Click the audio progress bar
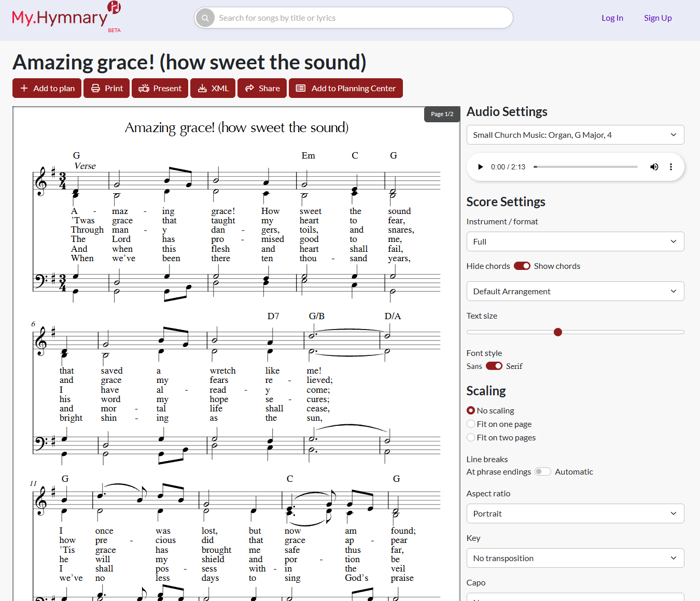This screenshot has width=700, height=601. pyautogui.click(x=585, y=167)
